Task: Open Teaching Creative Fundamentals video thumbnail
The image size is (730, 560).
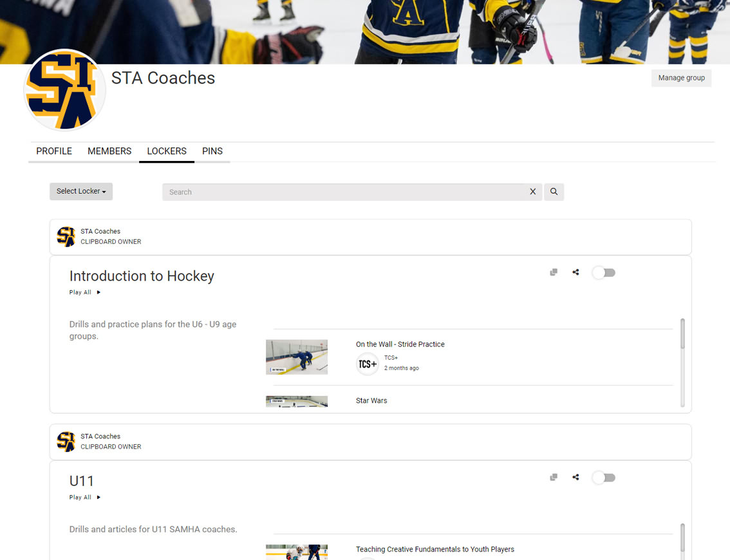Action: point(297,552)
